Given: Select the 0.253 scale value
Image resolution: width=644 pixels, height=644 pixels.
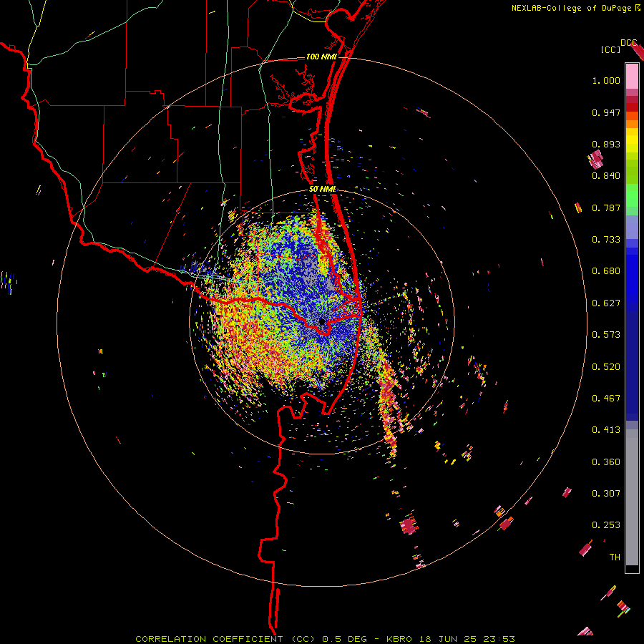Looking at the screenshot, I should tap(606, 525).
